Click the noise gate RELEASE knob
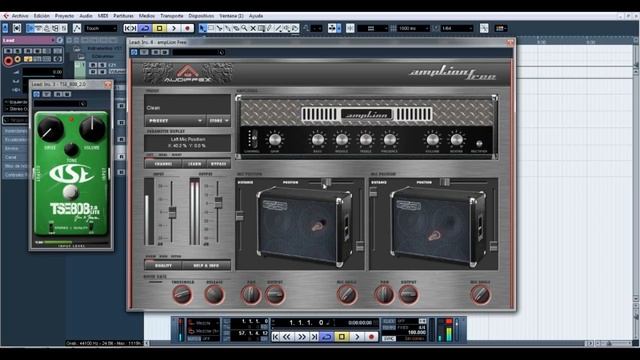 214,295
